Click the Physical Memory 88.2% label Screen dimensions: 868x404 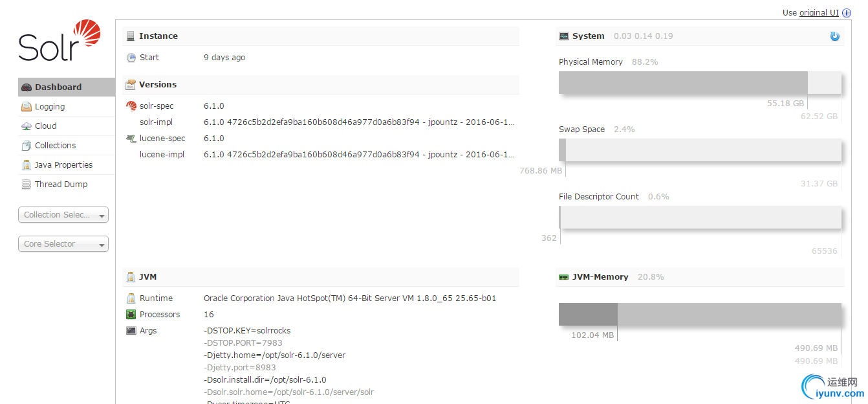point(609,62)
